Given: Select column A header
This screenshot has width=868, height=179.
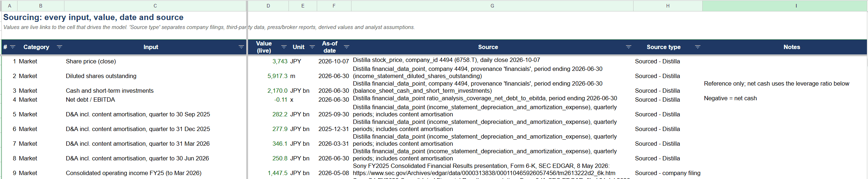Looking at the screenshot, I should point(9,6).
